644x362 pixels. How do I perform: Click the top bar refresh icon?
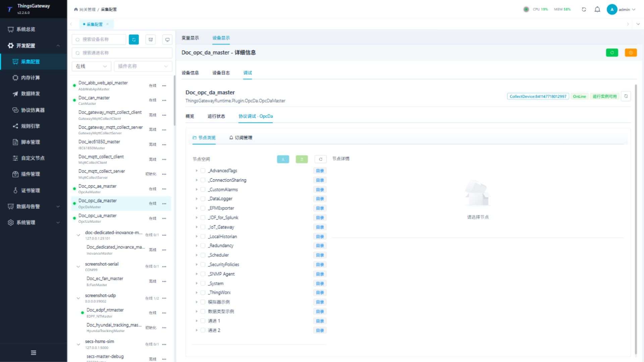[x=584, y=9]
